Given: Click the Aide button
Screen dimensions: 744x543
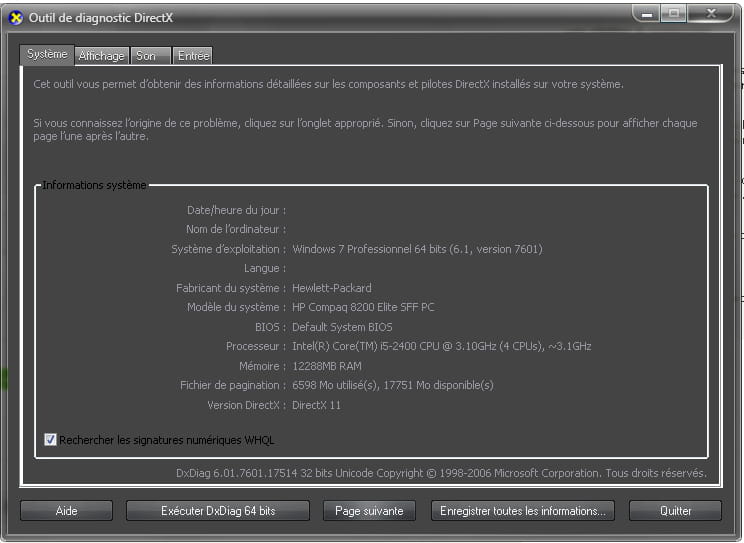Looking at the screenshot, I should 66,511.
